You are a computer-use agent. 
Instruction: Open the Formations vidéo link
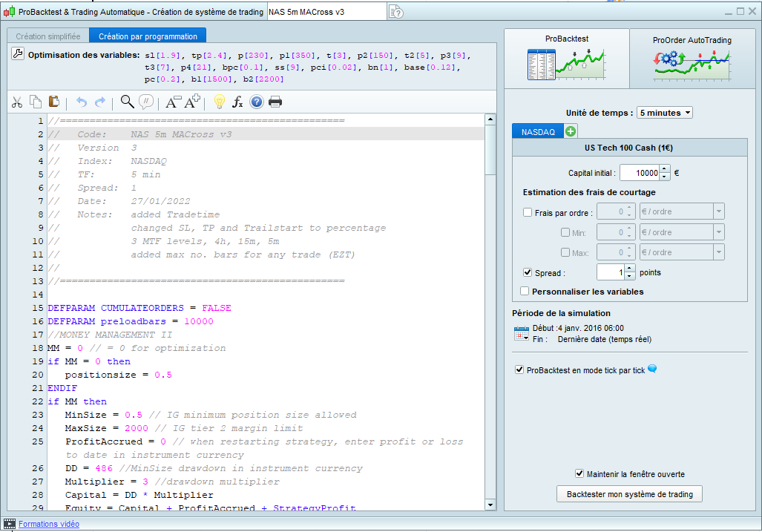tap(49, 524)
